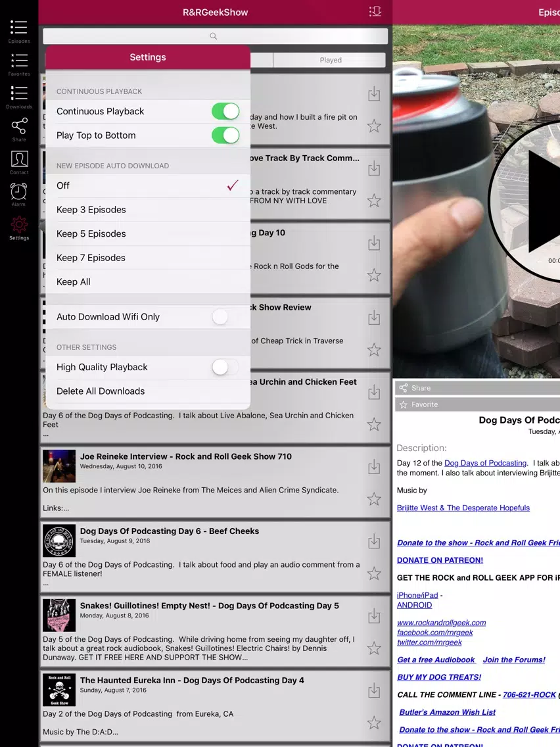This screenshot has height=747, width=560.
Task: Star the Haunted Eureka Inn episode
Action: 374,723
